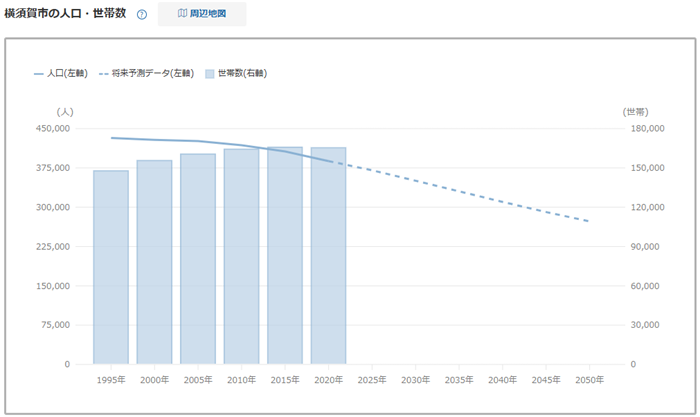
Task: Open the 周辺地図 map button
Action: 202,14
